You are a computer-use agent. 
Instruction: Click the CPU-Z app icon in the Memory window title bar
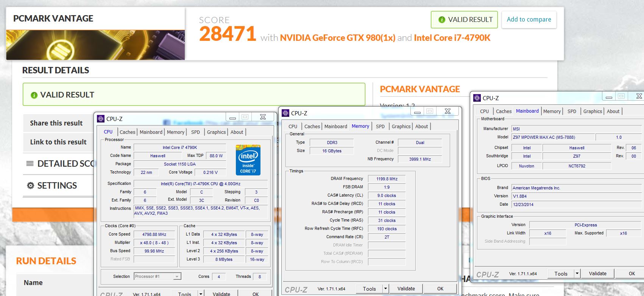point(285,113)
